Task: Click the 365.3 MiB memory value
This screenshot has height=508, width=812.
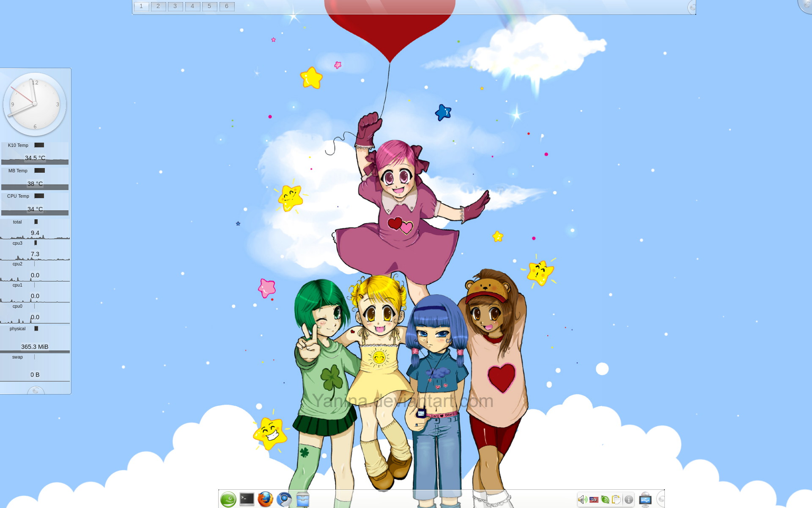Action: tap(35, 347)
